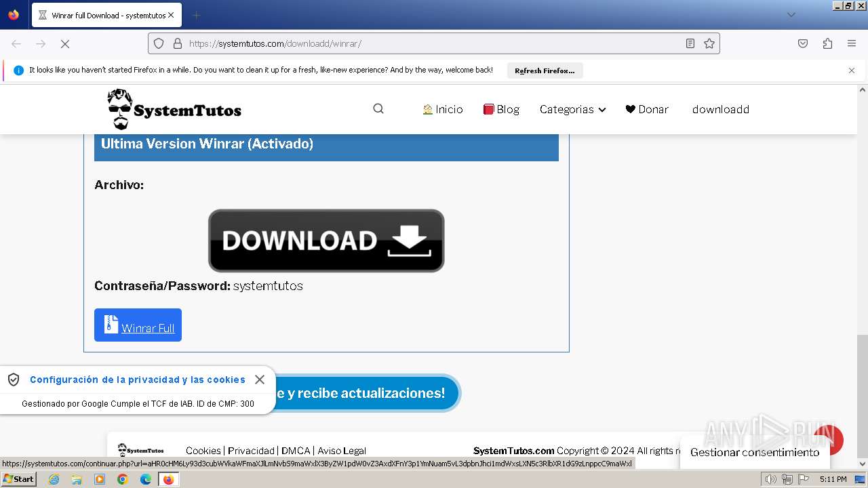Viewport: 868px width, 488px height.
Task: Launch Internet Explorer from taskbar
Action: [x=54, y=479]
